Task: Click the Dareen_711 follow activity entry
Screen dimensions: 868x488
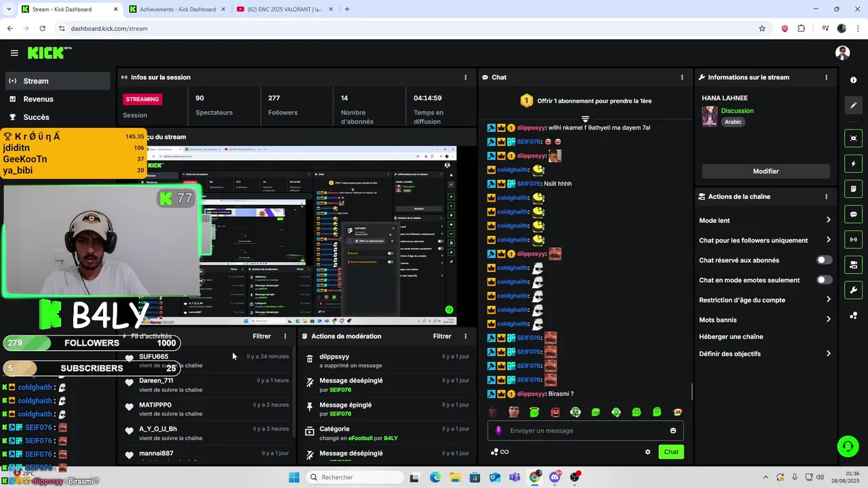Action: [207, 385]
